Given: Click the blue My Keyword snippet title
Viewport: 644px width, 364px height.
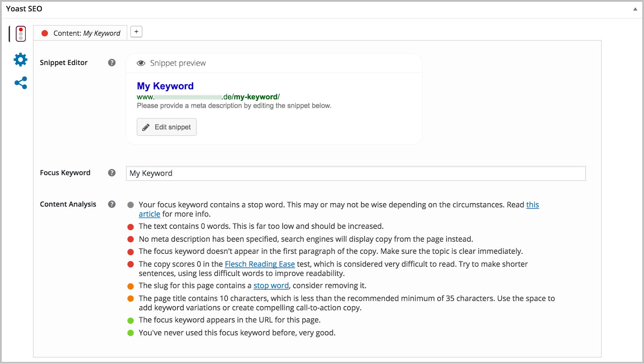Looking at the screenshot, I should point(165,86).
